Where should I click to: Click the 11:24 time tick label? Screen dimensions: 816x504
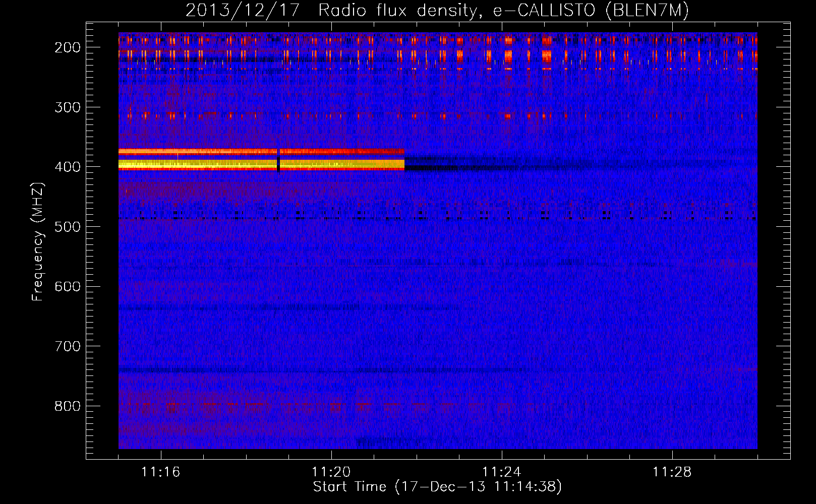[x=502, y=472]
